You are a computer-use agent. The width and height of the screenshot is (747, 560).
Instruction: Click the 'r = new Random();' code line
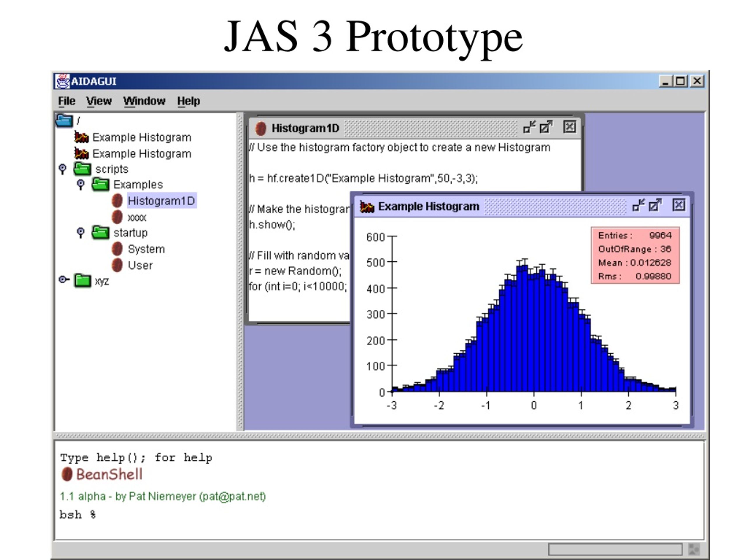[x=295, y=271]
